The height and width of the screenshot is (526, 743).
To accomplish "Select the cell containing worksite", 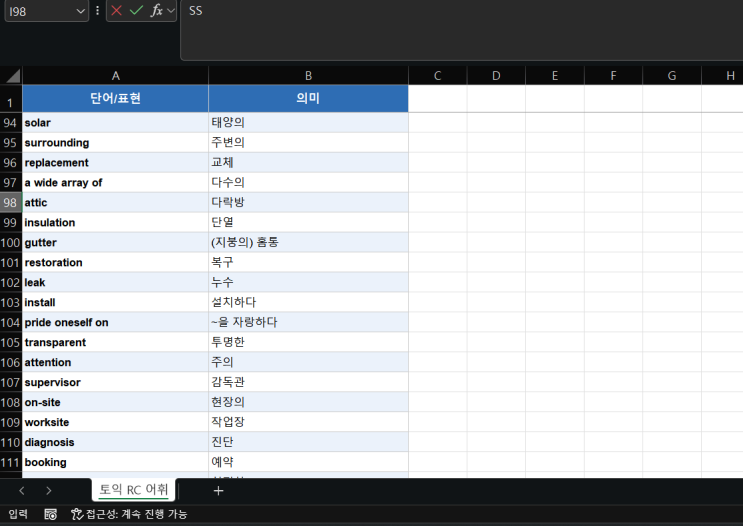I will 116,422.
